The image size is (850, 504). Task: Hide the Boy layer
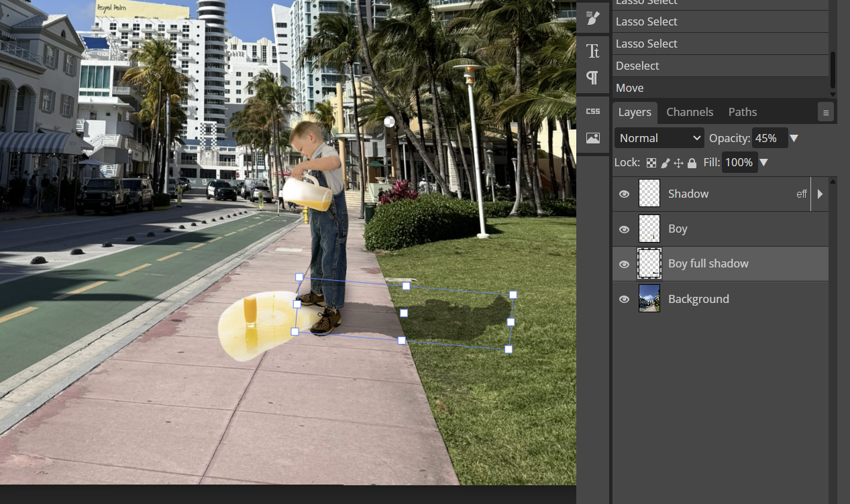624,229
